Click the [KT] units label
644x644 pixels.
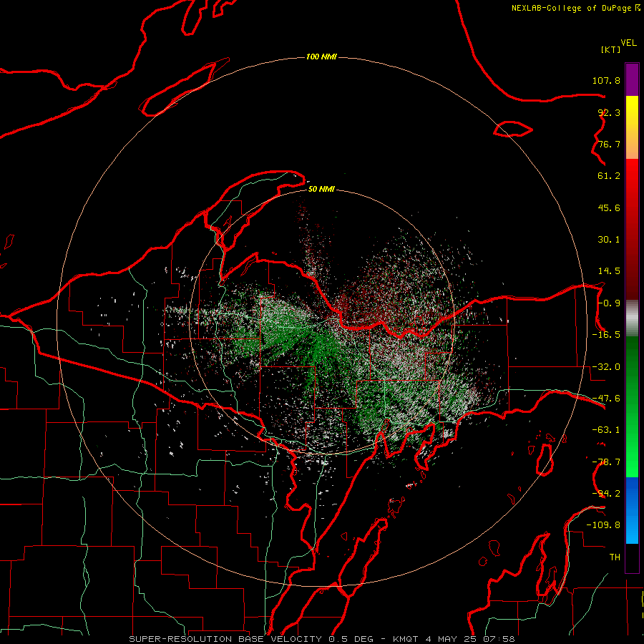point(610,49)
